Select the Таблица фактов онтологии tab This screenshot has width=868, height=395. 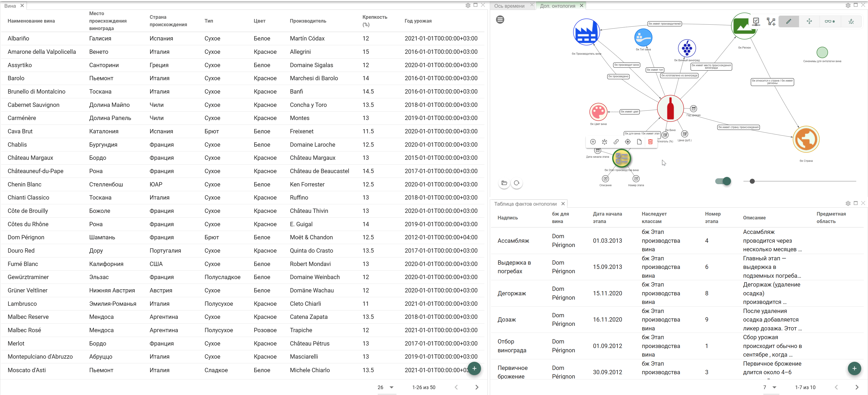point(525,204)
